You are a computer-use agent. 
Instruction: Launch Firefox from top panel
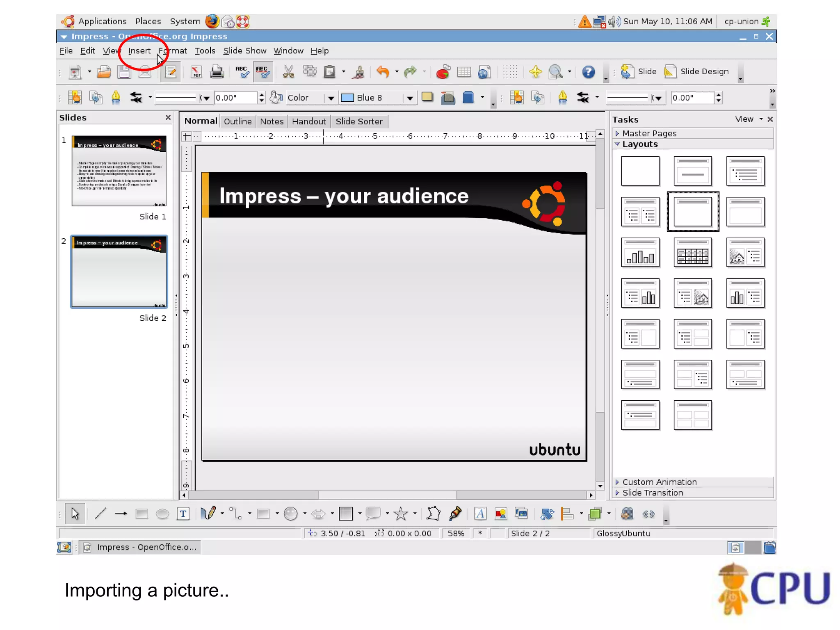click(x=212, y=21)
